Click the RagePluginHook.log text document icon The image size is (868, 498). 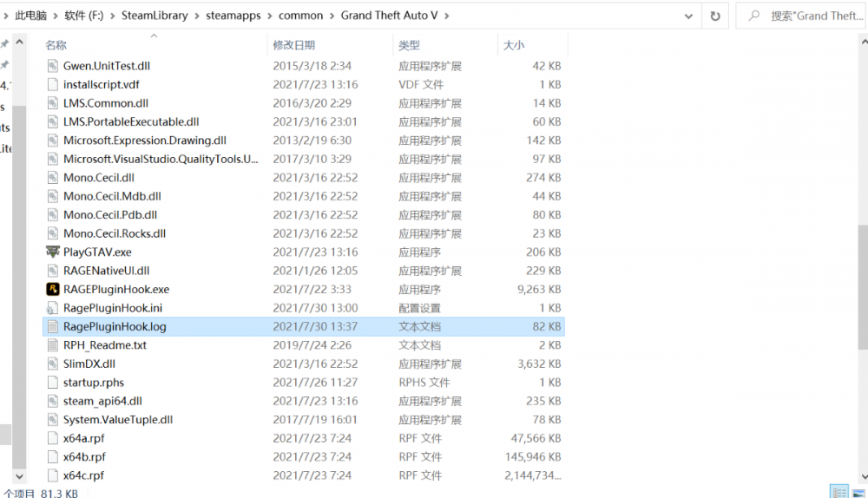53,326
